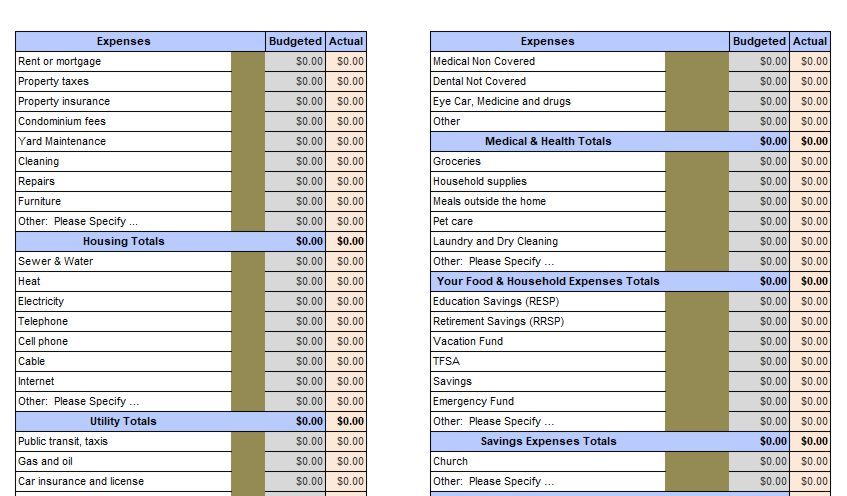Click the right table Actual column header

(810, 42)
